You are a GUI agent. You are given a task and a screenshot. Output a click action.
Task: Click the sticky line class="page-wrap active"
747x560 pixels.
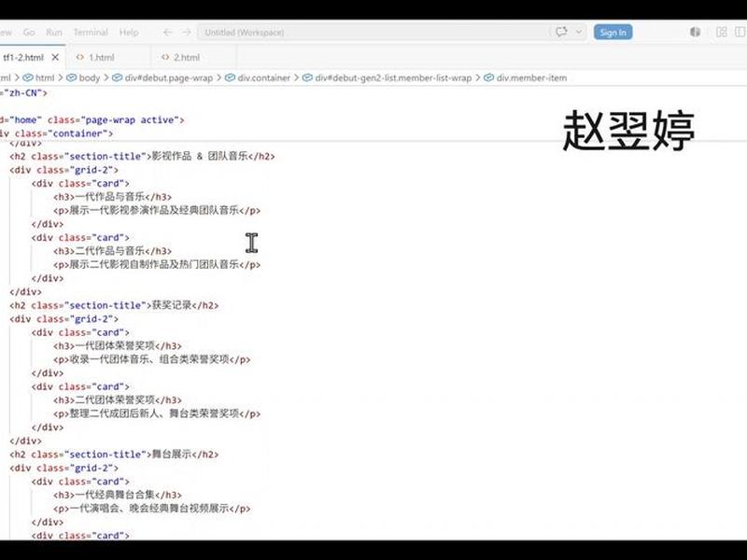tap(92, 120)
